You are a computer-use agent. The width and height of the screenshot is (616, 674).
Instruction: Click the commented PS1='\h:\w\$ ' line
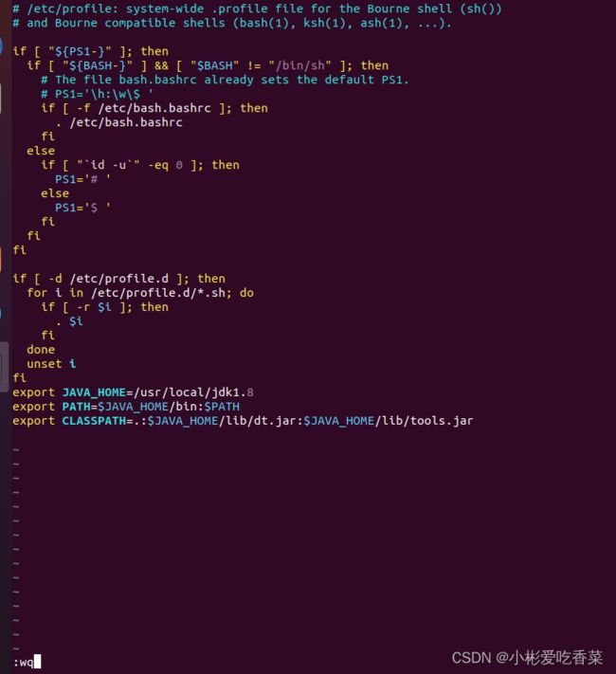(98, 94)
